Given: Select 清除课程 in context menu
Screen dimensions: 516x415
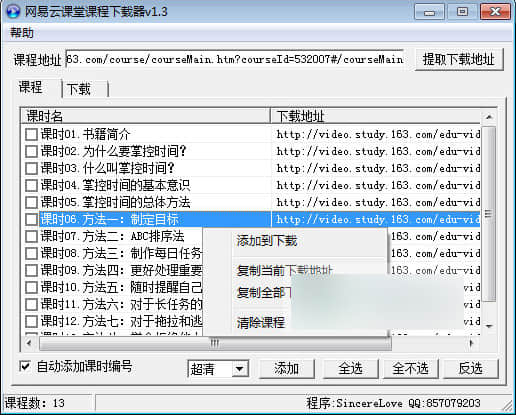Looking at the screenshot, I should 261,322.
